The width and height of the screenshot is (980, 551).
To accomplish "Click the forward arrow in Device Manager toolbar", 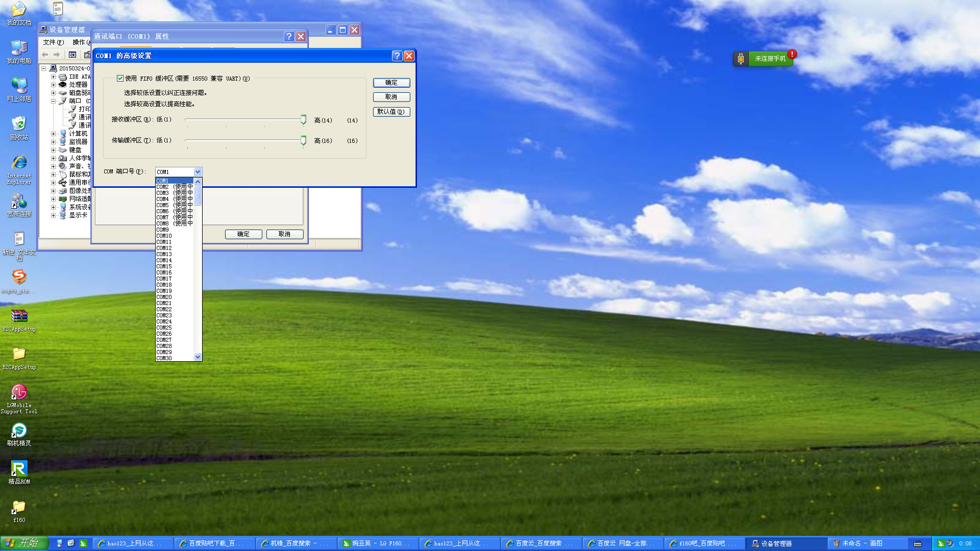I will pos(57,55).
